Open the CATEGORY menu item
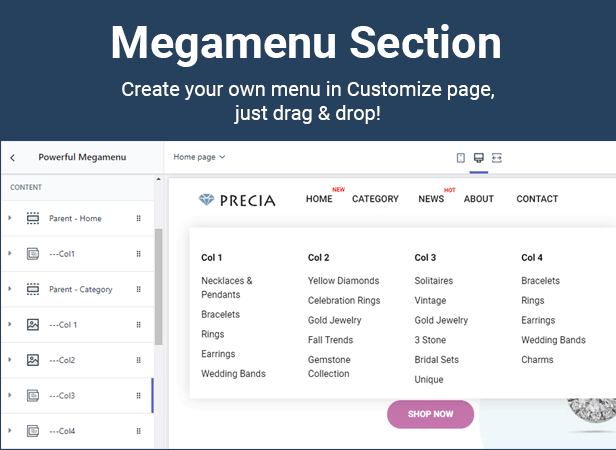Screen dimensions: 616x450 375,199
